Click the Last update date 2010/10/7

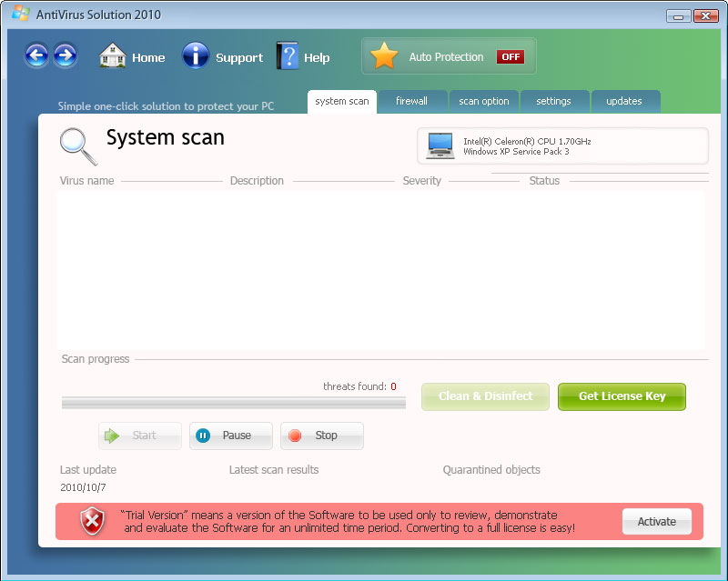[x=83, y=487]
